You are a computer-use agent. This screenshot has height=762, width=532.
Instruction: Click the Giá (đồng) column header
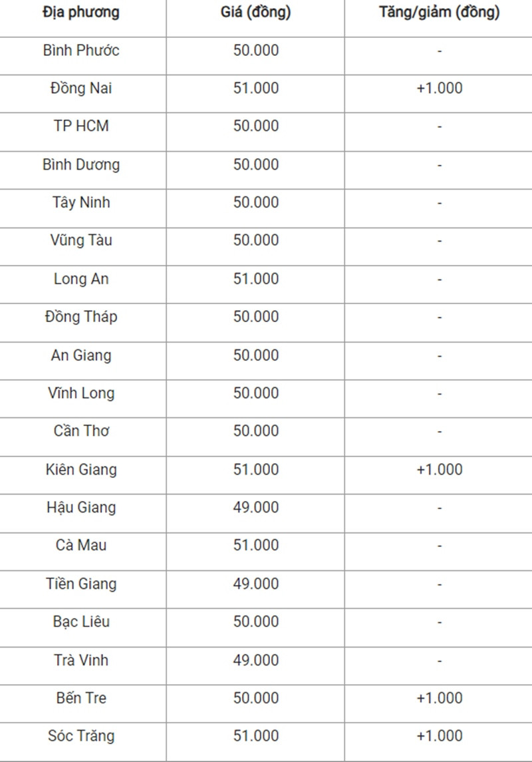tap(256, 12)
